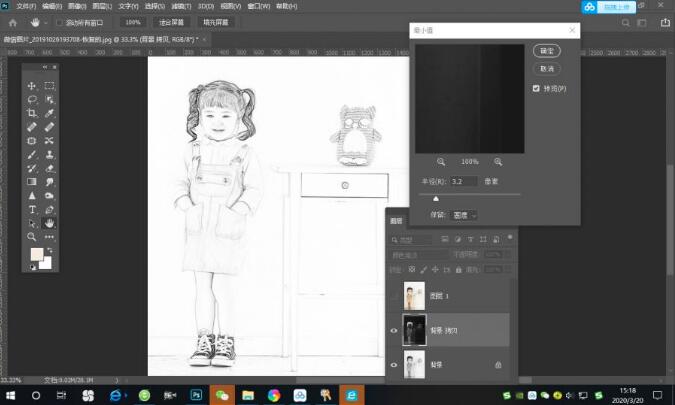Viewport: 675px width, 405px height.
Task: Click the radius value input field
Action: (464, 181)
